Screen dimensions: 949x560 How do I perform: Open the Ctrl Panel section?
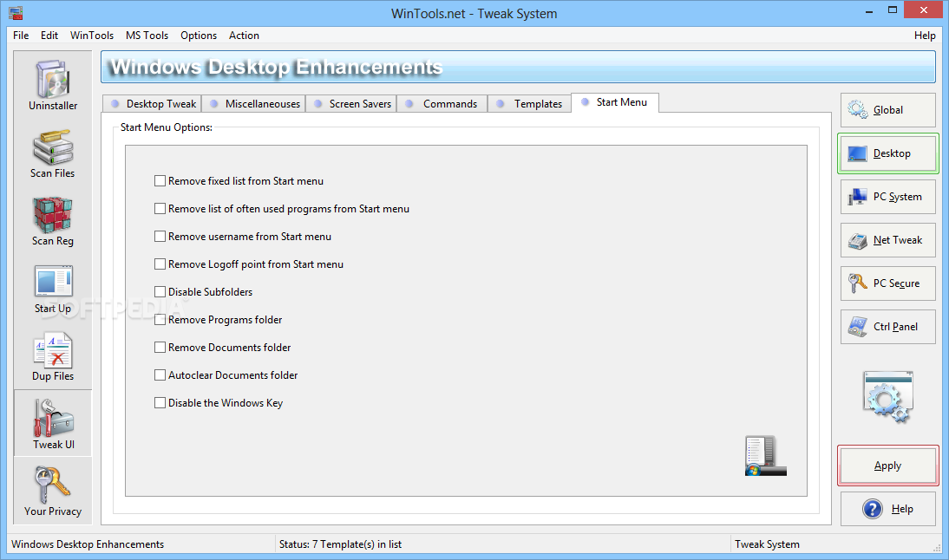[888, 327]
